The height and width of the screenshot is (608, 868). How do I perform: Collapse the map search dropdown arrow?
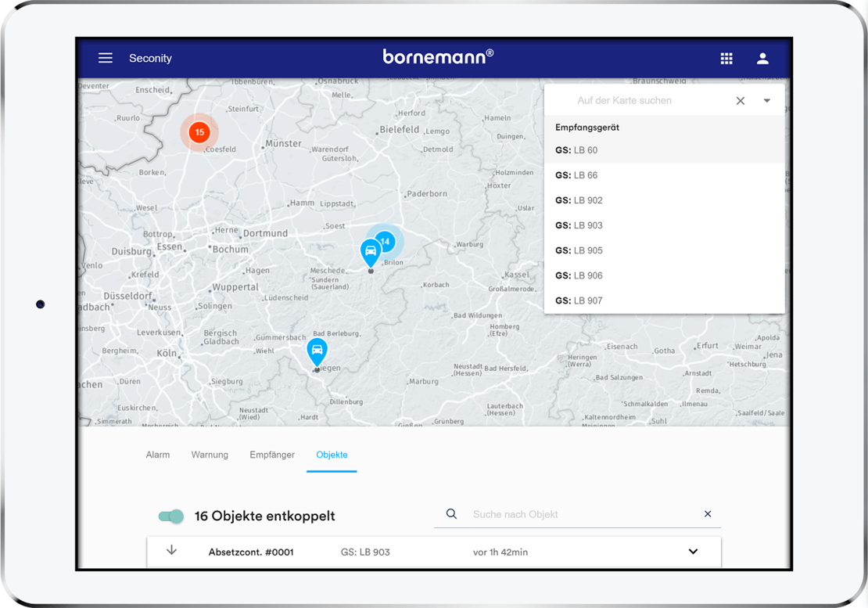click(x=766, y=101)
